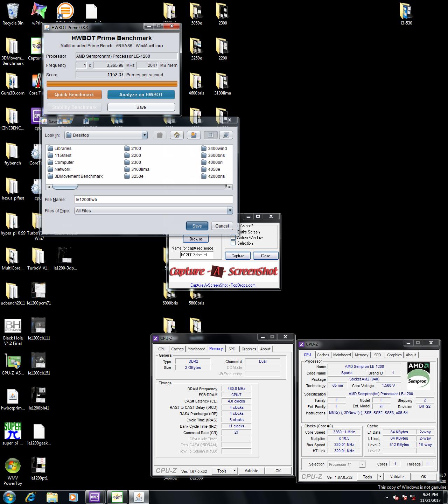Select the 3100lima desktop folder icon
Image resolution: width=448 pixels, height=504 pixels.
click(223, 81)
